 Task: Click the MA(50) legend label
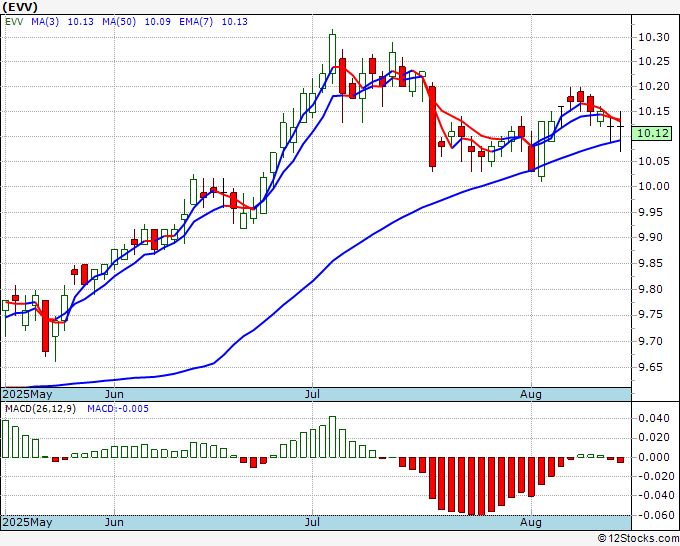(119, 22)
